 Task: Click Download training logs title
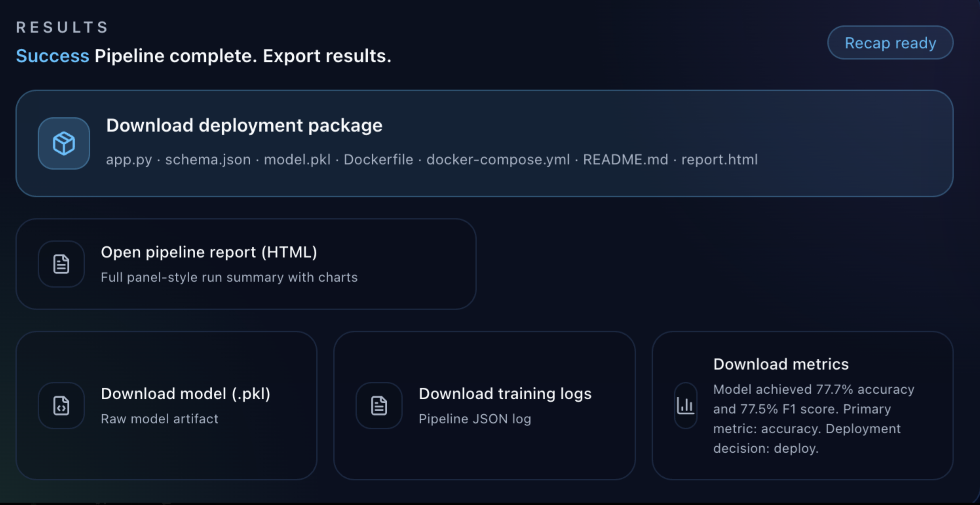[505, 394]
